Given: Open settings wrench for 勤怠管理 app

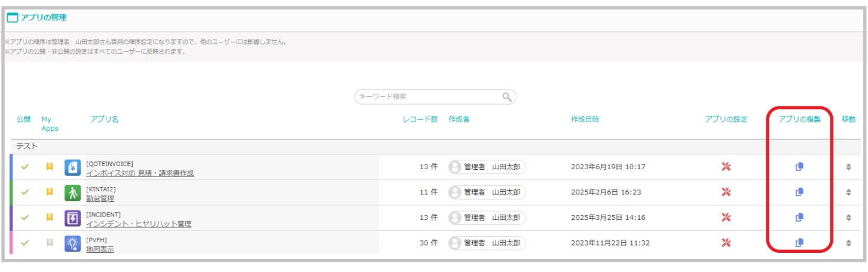Looking at the screenshot, I should 726,192.
